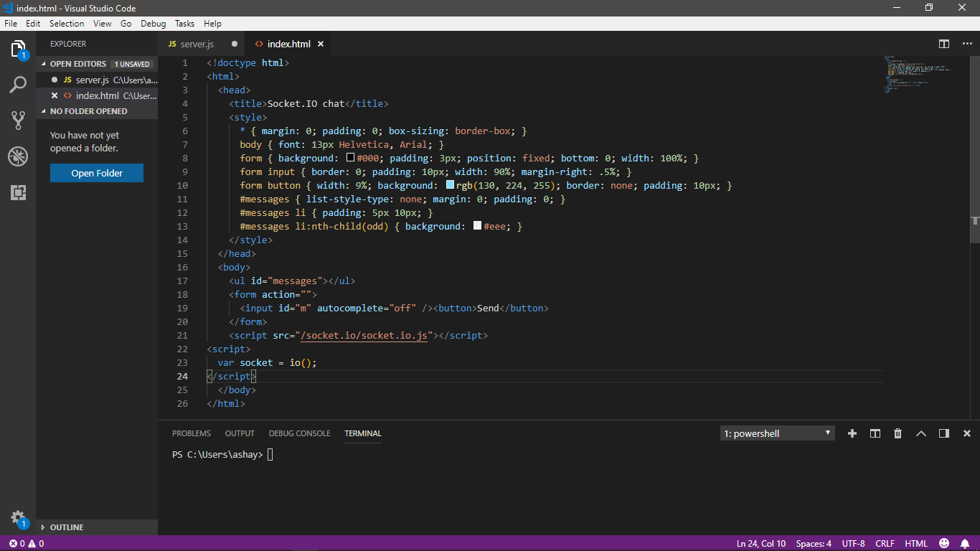Screen dimensions: 980x551
Task: Open the Selection menu
Action: click(67, 23)
